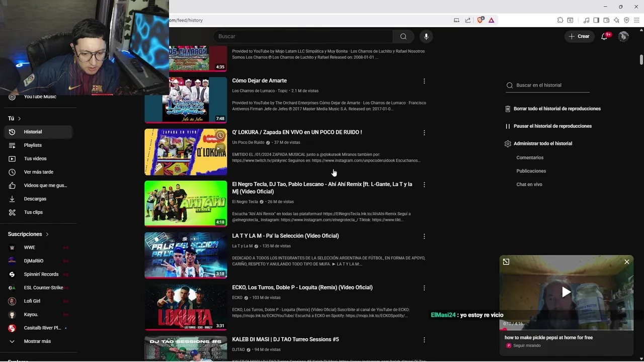Open media control music note icon

(x=586, y=20)
